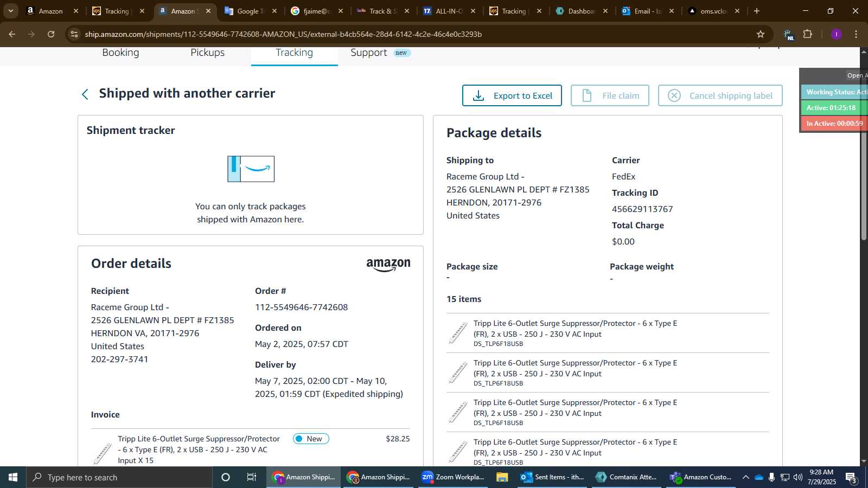The width and height of the screenshot is (868, 488).
Task: Switch to the first UPS Tracking browser tab
Action: coord(119,11)
